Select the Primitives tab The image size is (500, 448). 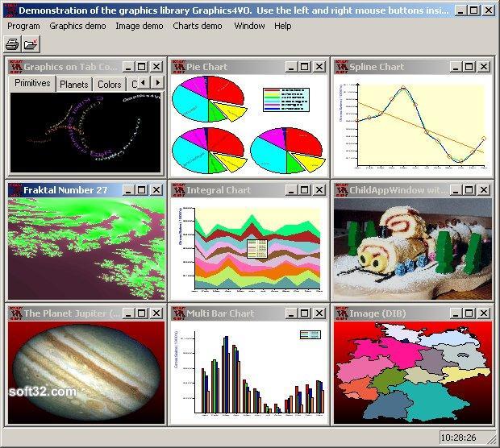(32, 83)
